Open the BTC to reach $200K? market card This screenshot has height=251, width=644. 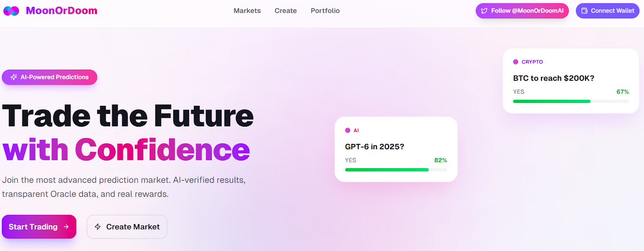(571, 78)
